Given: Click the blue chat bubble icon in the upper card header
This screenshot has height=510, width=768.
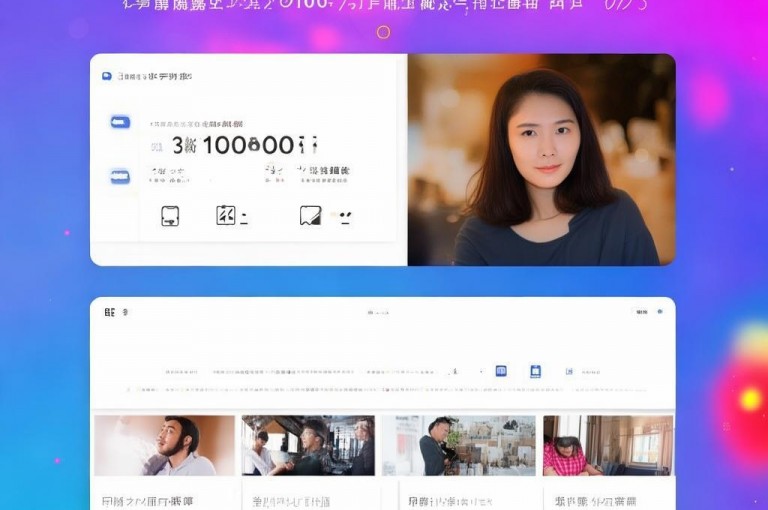Looking at the screenshot, I should point(107,76).
